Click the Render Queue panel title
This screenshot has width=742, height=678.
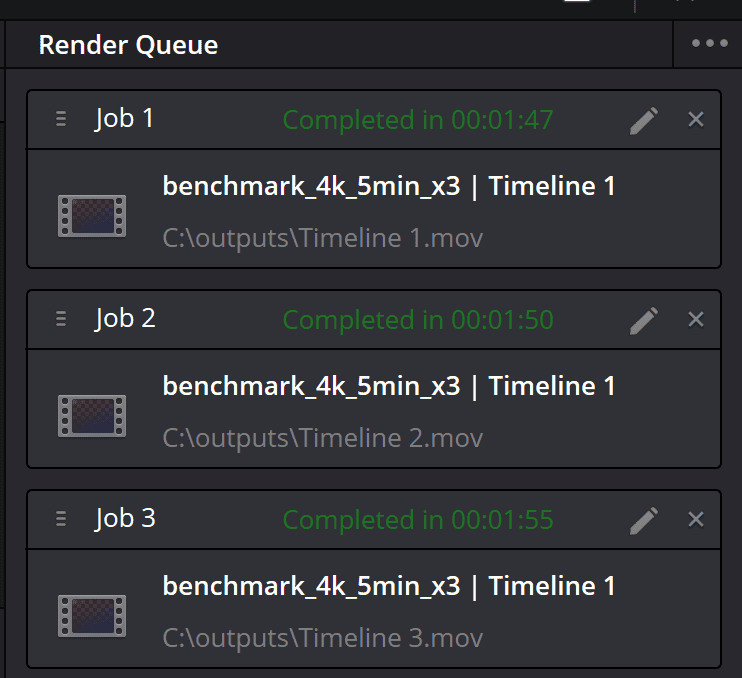pos(128,45)
